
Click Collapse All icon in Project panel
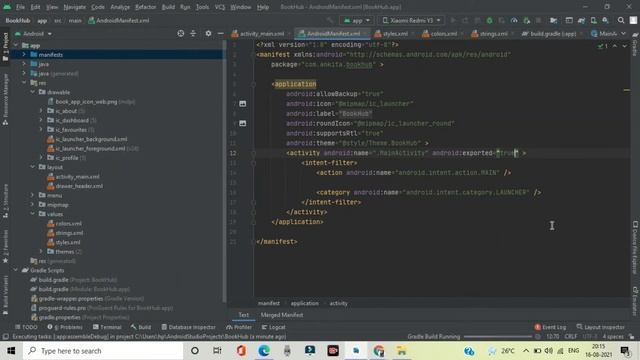[193, 33]
